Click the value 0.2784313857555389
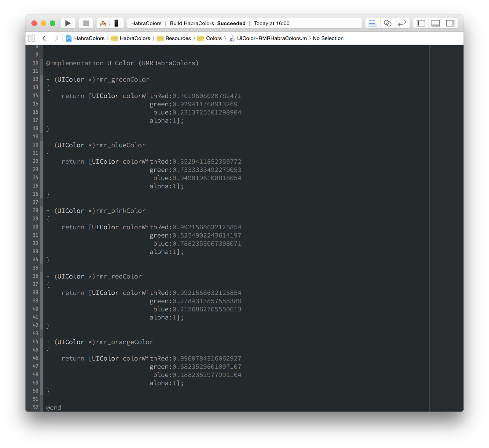The height and width of the screenshot is (448, 489). coord(207,301)
